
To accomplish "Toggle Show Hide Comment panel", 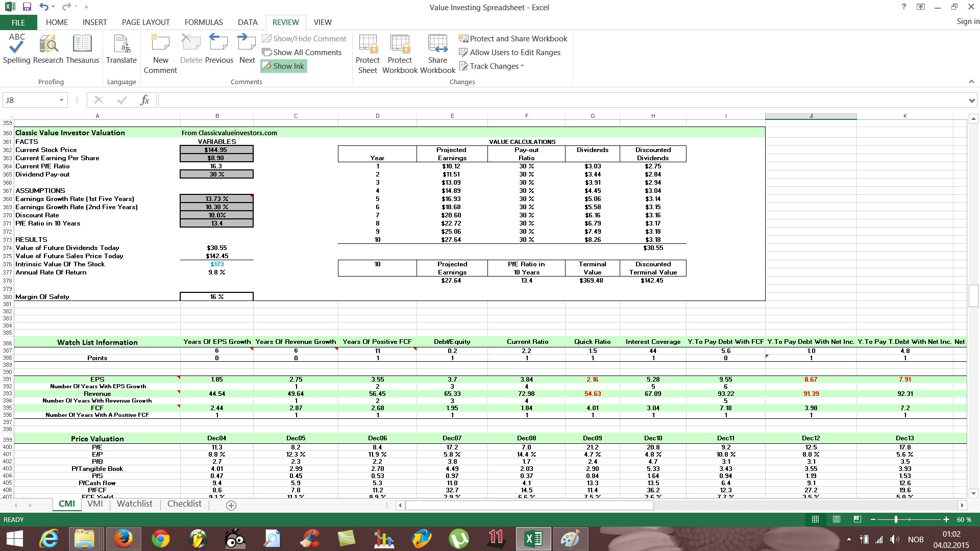I will (x=304, y=38).
